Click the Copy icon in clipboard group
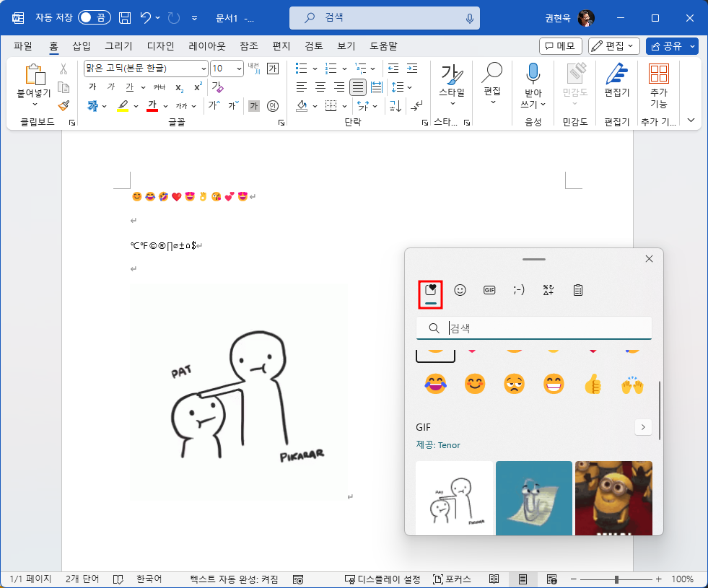 (64, 87)
